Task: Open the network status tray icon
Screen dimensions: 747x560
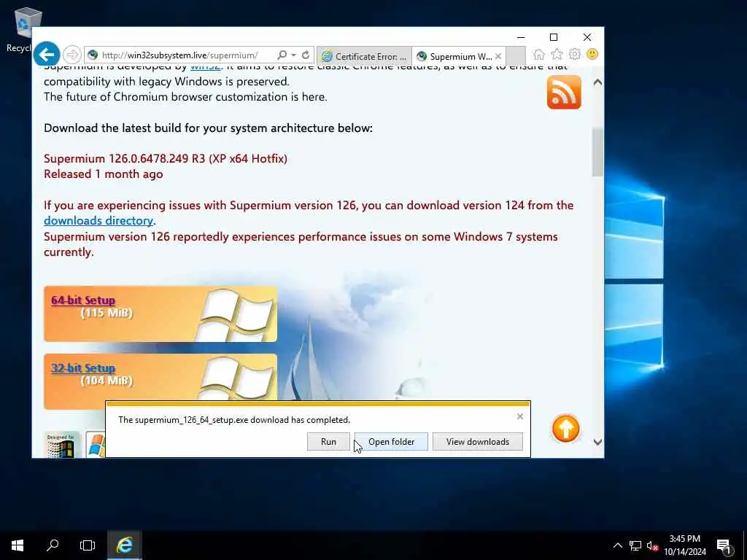Action: [635, 545]
